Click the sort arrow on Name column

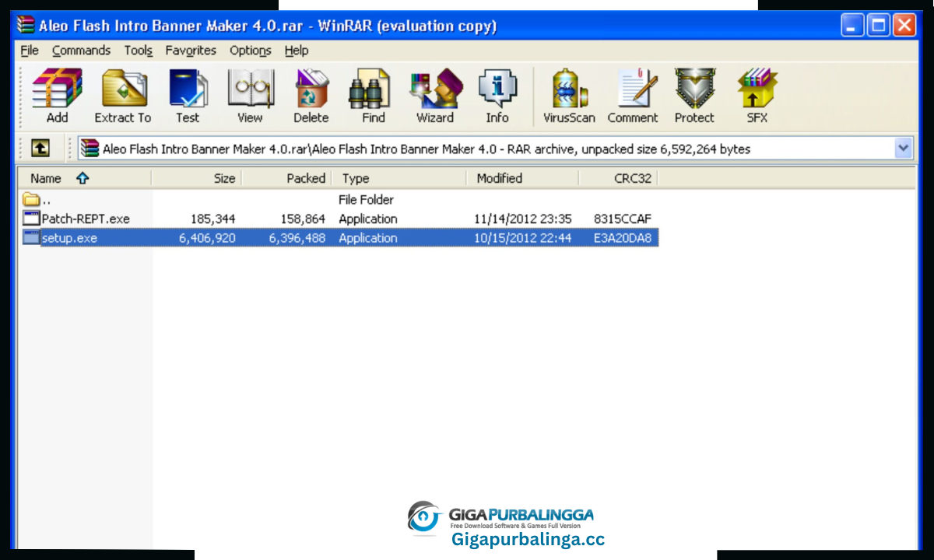point(83,178)
